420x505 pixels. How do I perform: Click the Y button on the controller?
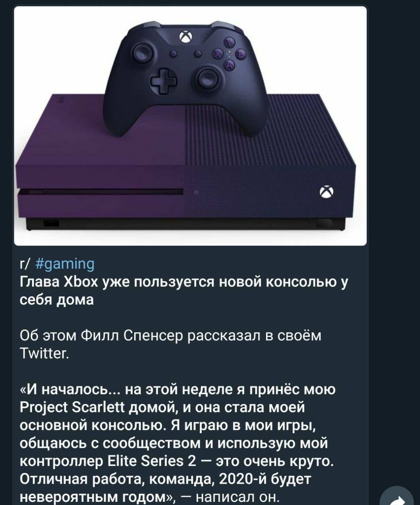point(230,42)
